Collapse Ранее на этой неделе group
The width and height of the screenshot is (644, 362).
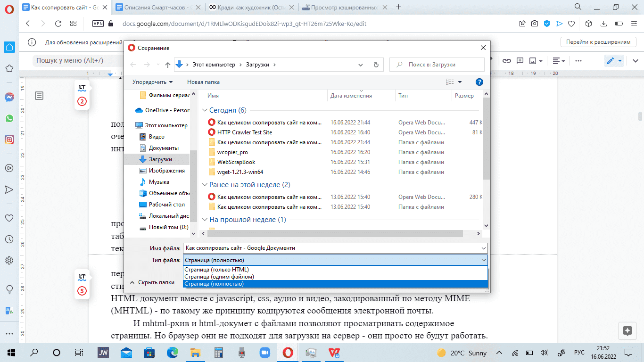205,185
